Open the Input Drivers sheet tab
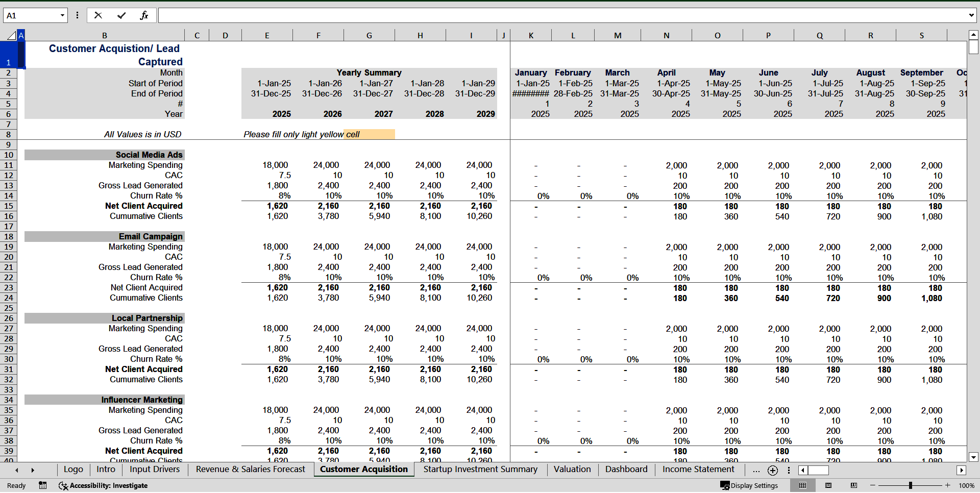The width and height of the screenshot is (980, 493). click(x=155, y=469)
